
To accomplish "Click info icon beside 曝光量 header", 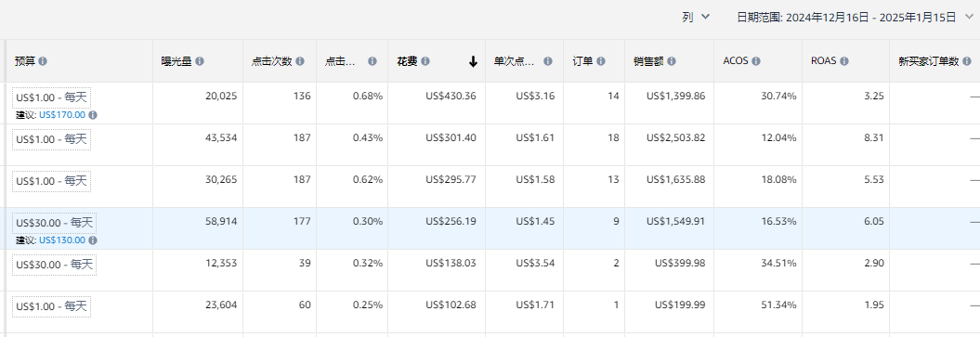I will pos(200,61).
